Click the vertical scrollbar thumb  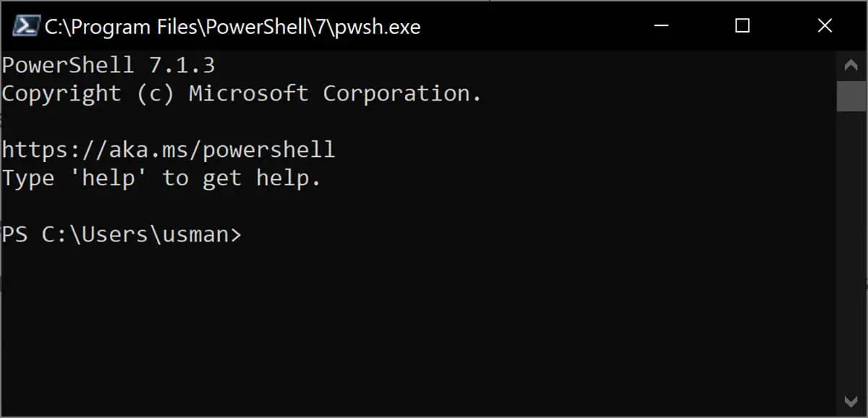pos(851,96)
